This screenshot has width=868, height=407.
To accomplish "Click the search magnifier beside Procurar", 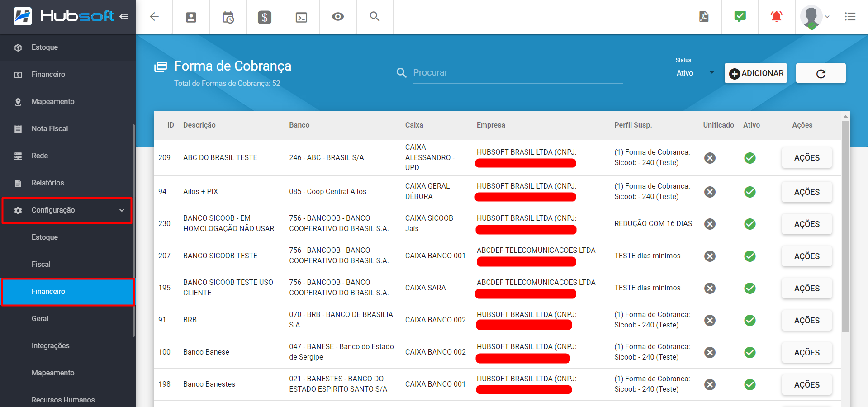I will [401, 72].
